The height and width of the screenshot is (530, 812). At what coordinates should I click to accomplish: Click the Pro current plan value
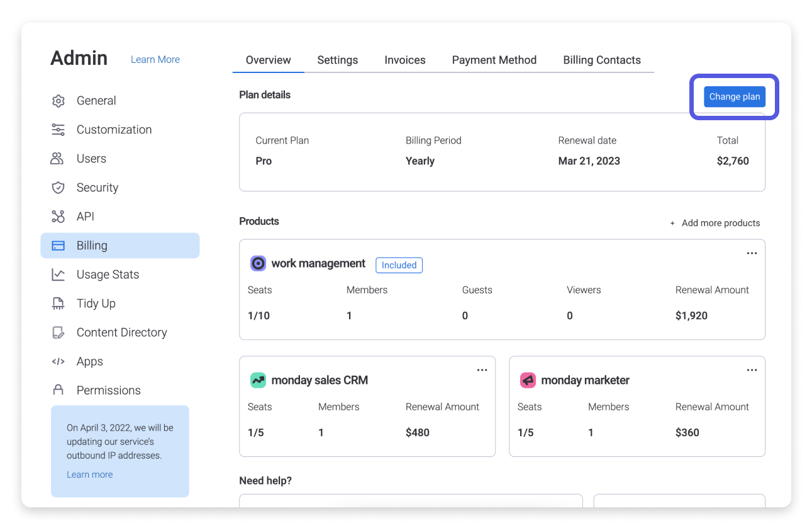coord(264,161)
